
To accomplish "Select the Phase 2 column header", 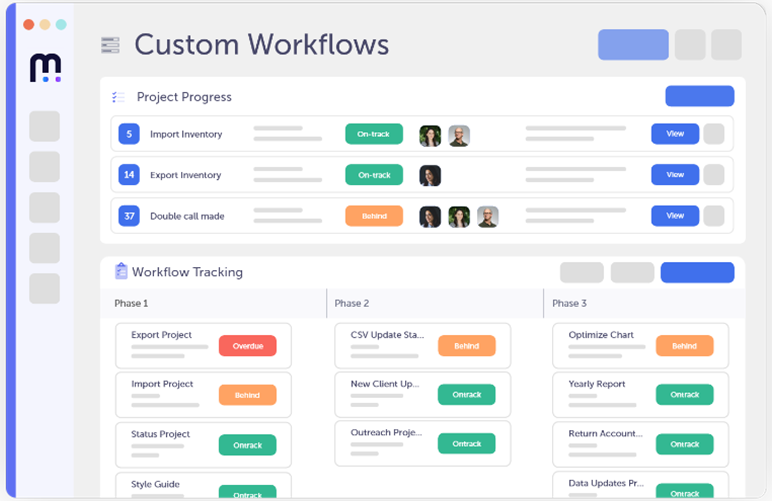I will [352, 303].
